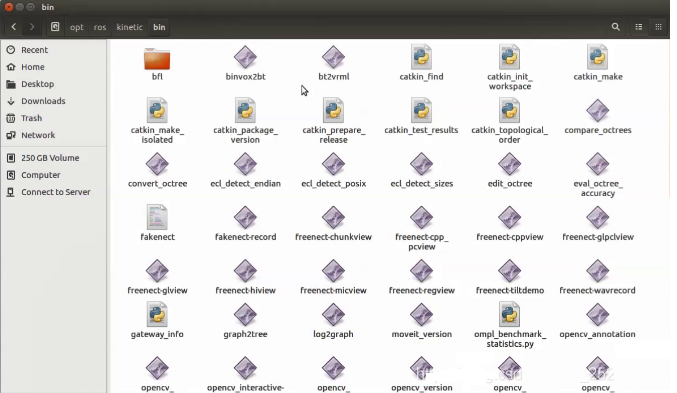
Task: Select the ros path segment
Action: click(x=100, y=27)
